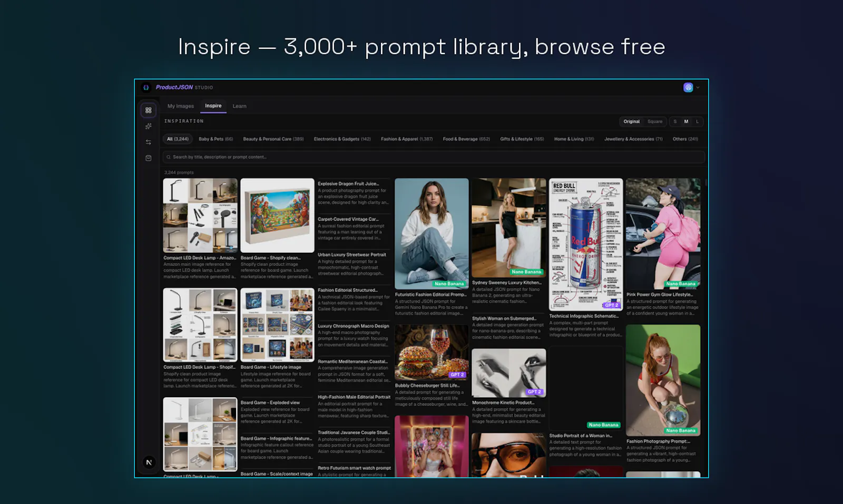The width and height of the screenshot is (843, 504).
Task: Open the Urban Luxury Streetwear Portrait prompt
Action: pyautogui.click(x=354, y=264)
